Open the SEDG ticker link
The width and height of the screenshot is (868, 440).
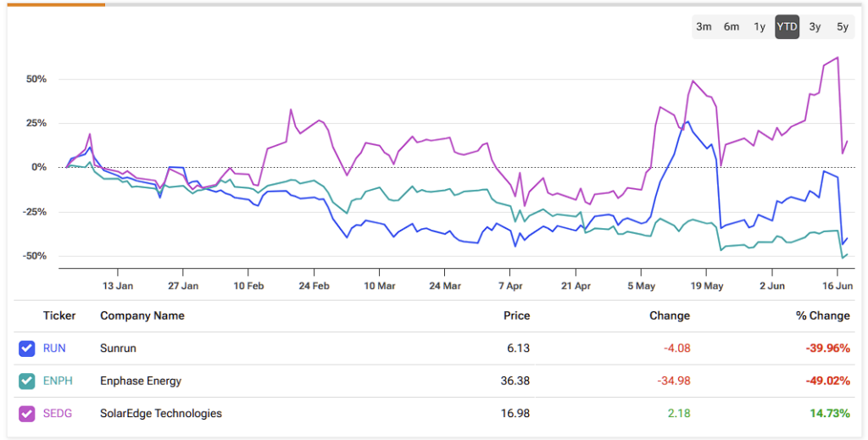pos(58,414)
